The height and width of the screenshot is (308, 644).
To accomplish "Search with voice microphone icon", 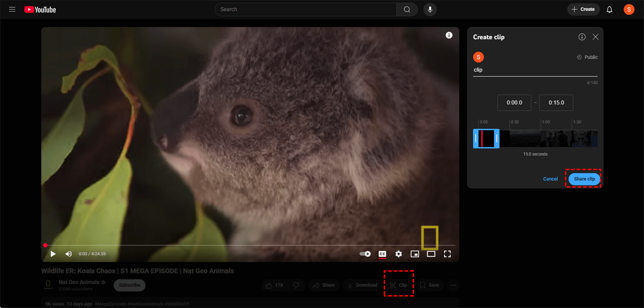I will pyautogui.click(x=430, y=9).
